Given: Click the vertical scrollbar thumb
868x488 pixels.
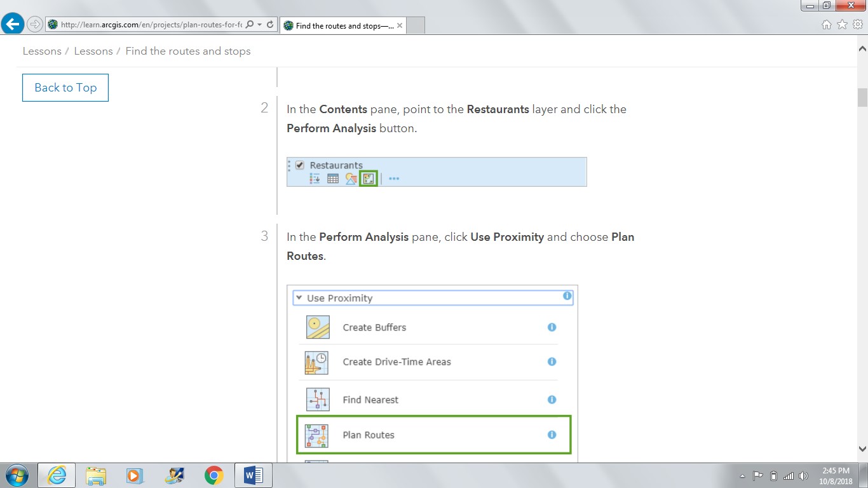Looking at the screenshot, I should 862,97.
